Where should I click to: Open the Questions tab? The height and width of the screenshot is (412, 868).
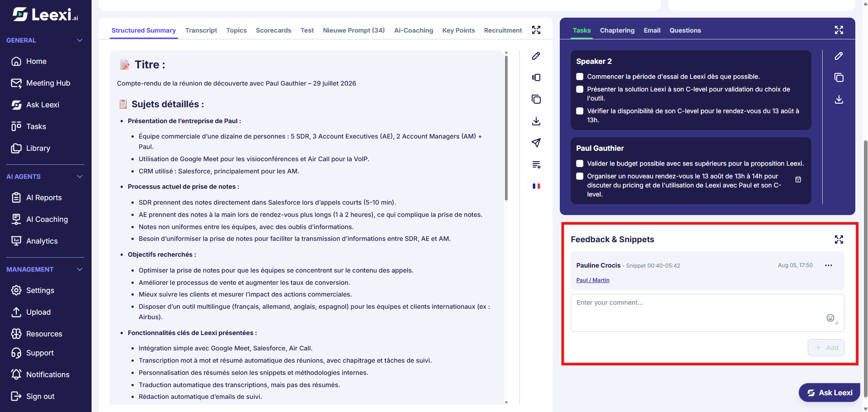tap(685, 30)
